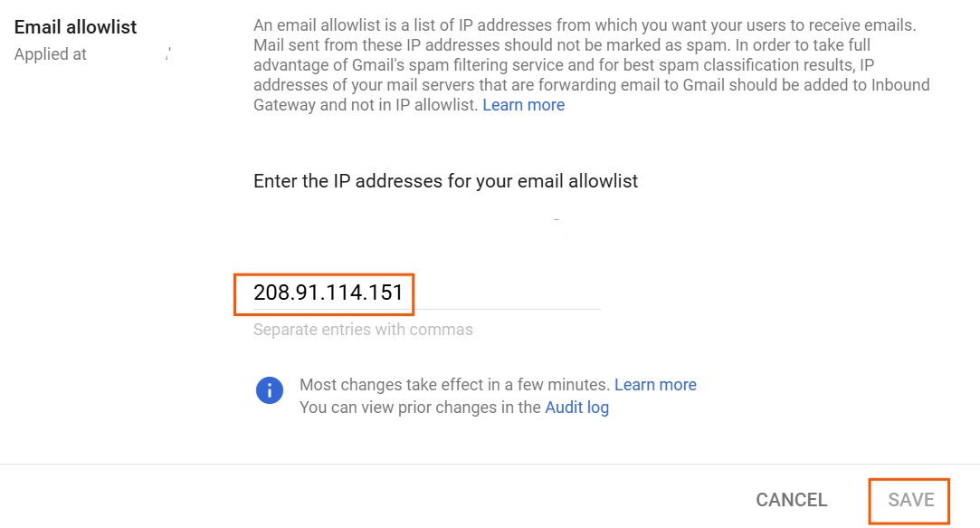Open Learn more about changes taking effect
This screenshot has height=528, width=980.
[655, 385]
